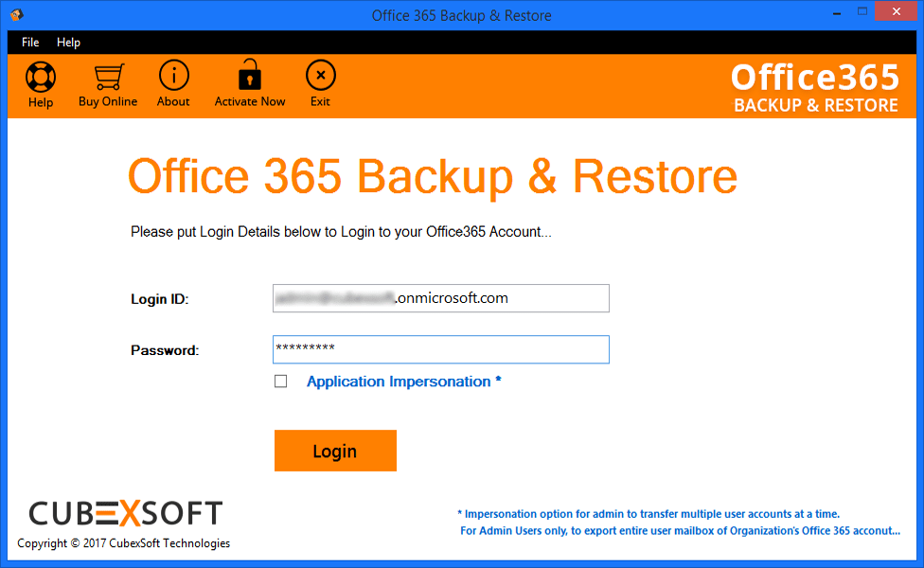Click the app icon in title bar

pos(16,15)
